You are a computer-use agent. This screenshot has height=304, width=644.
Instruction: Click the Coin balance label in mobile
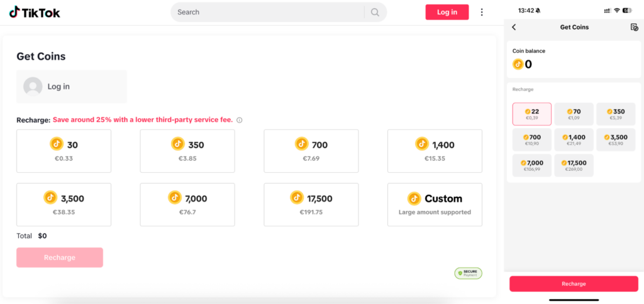pyautogui.click(x=529, y=51)
